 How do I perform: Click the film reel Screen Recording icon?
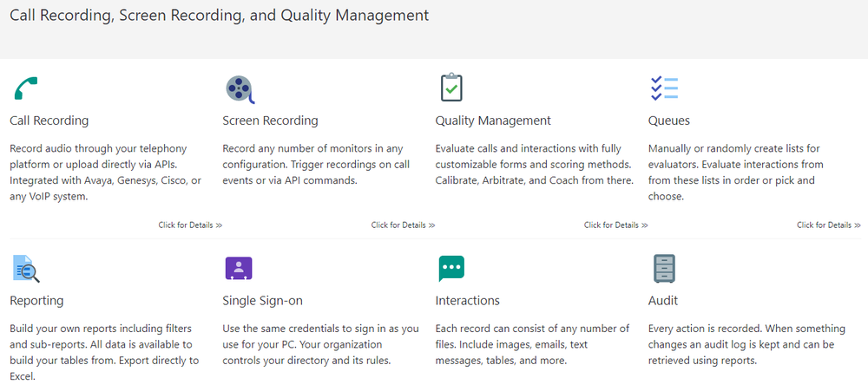click(x=240, y=89)
